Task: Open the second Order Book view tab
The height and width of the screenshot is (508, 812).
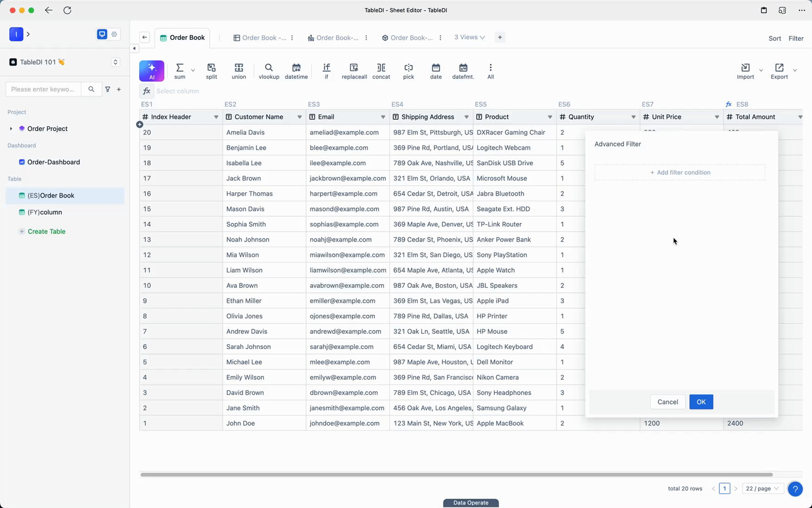Action: (260, 38)
